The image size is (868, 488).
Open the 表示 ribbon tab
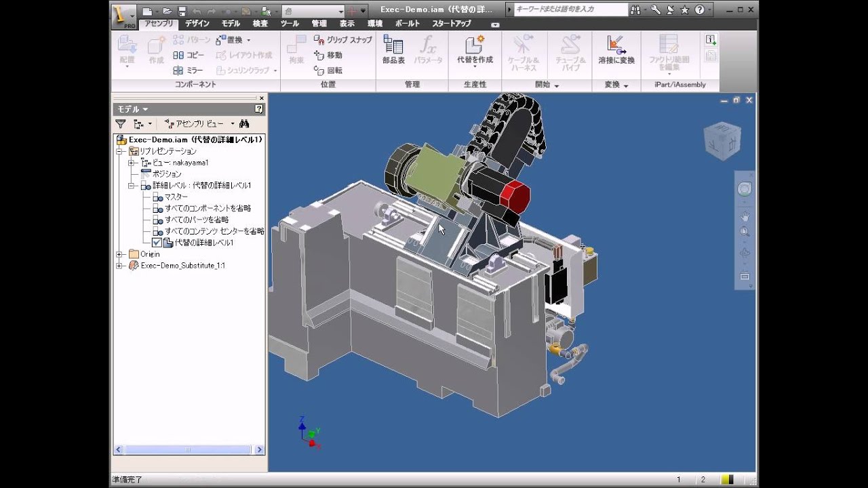(x=347, y=24)
